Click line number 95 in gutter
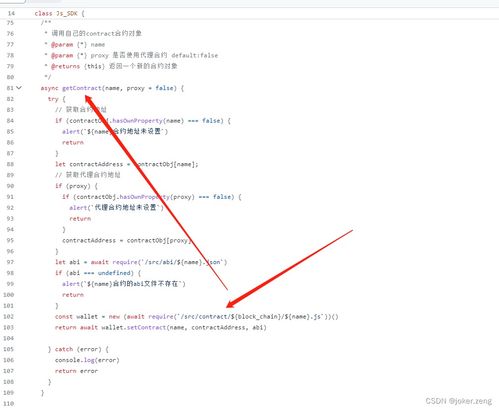This screenshot has width=499, height=410. click(x=10, y=240)
